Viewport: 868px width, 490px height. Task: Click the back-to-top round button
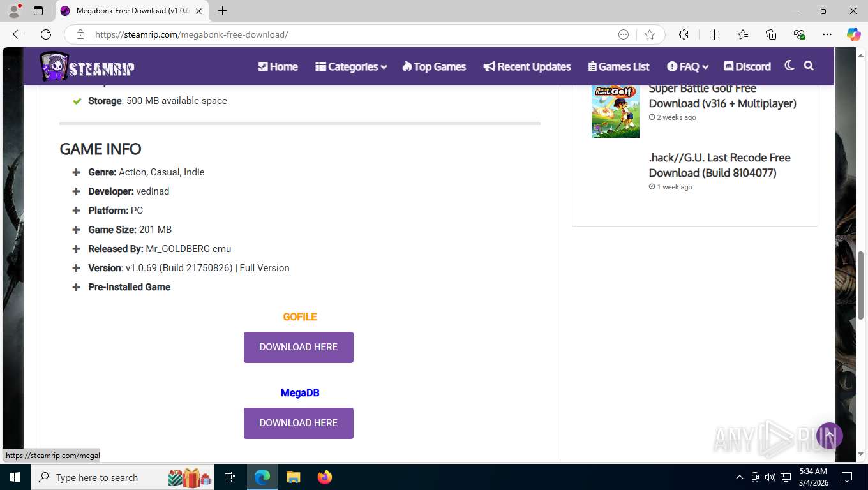tap(830, 436)
